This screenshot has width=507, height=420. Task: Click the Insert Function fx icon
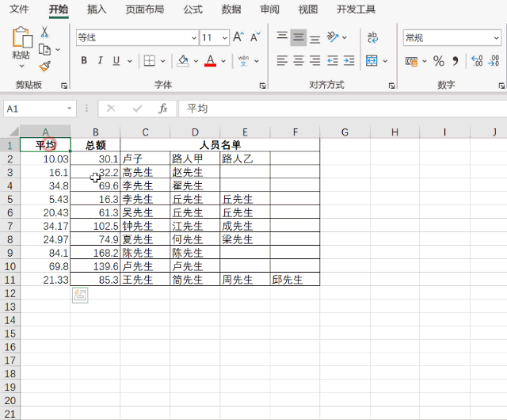pyautogui.click(x=163, y=109)
